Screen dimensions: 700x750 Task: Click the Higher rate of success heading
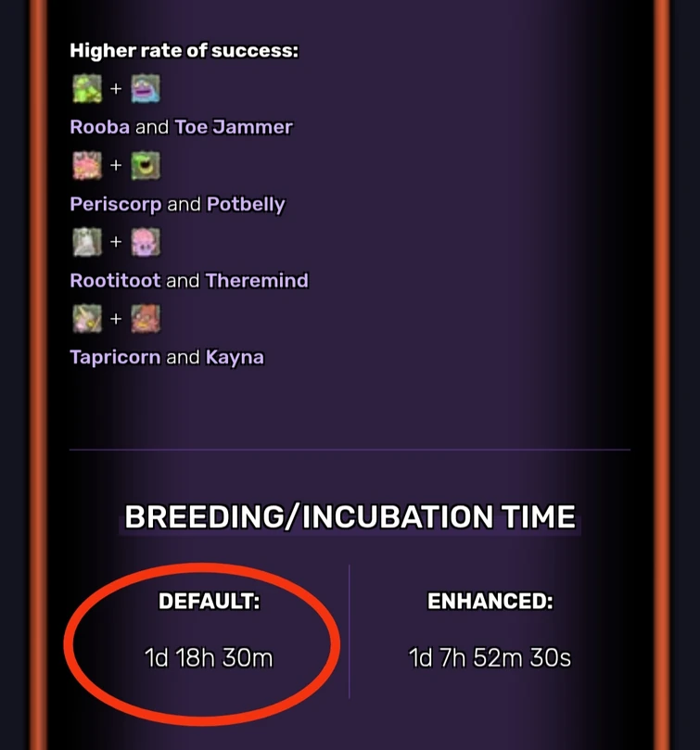[184, 50]
